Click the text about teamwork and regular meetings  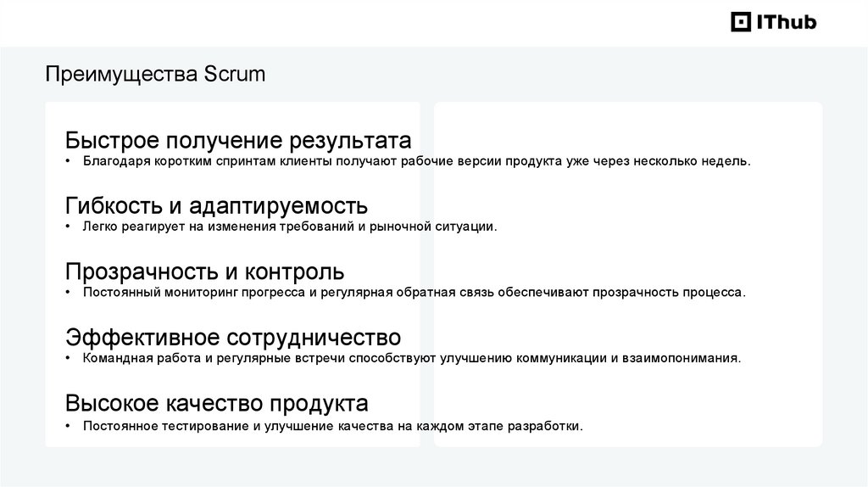coord(411,358)
